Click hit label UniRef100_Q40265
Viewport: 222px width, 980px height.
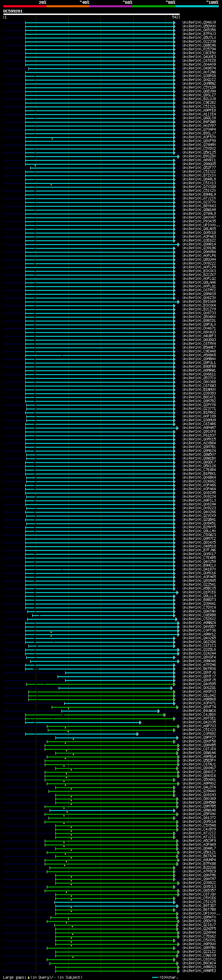tap(199, 638)
